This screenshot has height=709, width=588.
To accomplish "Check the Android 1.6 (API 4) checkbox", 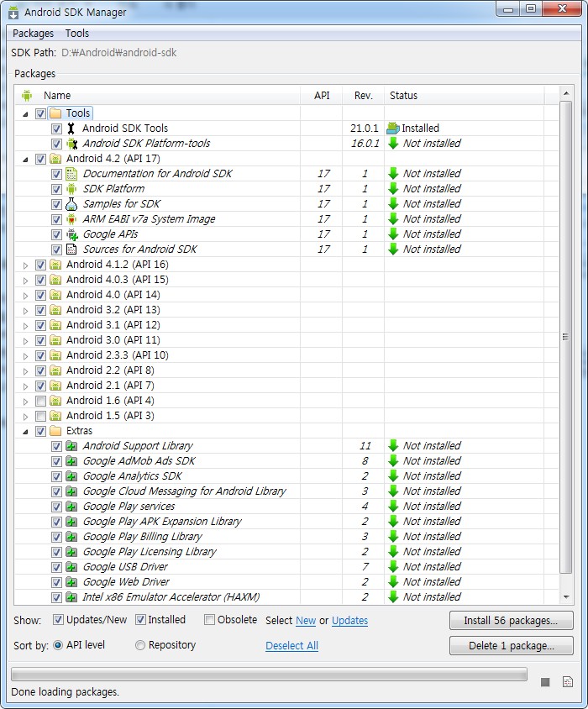I will pyautogui.click(x=40, y=401).
